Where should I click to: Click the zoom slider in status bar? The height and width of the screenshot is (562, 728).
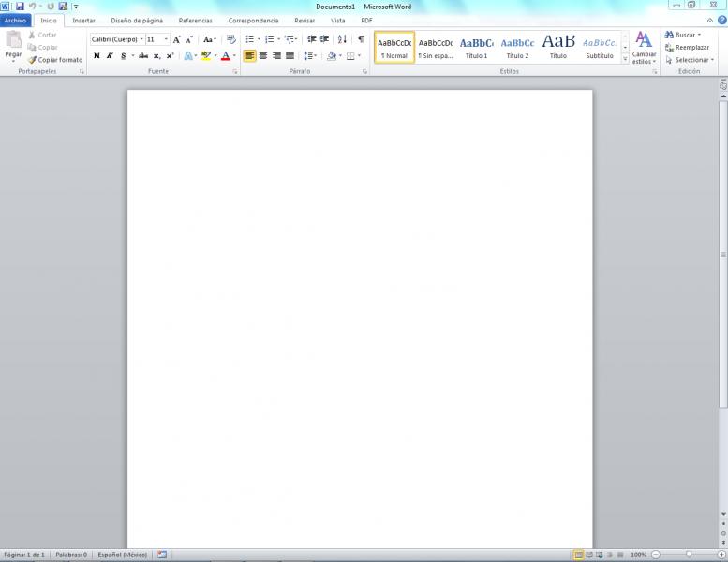pyautogui.click(x=689, y=555)
